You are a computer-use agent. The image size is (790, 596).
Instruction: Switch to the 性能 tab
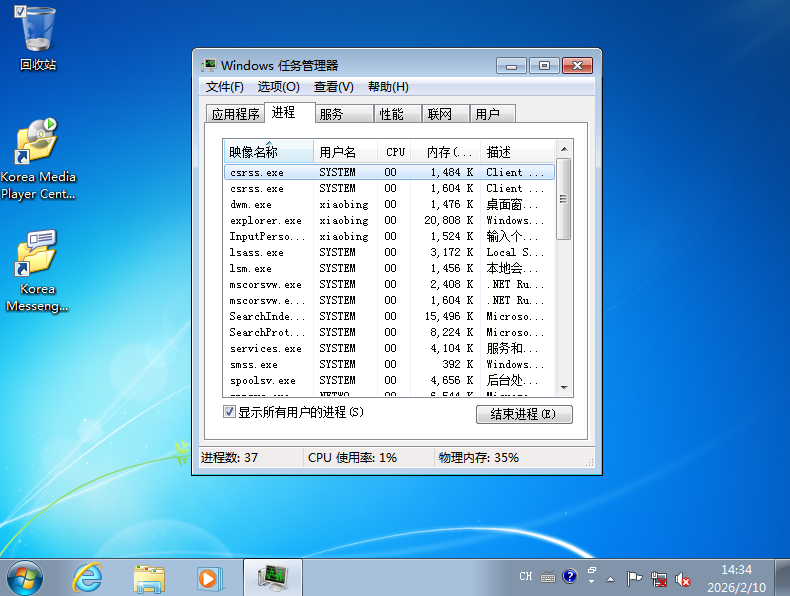[392, 114]
